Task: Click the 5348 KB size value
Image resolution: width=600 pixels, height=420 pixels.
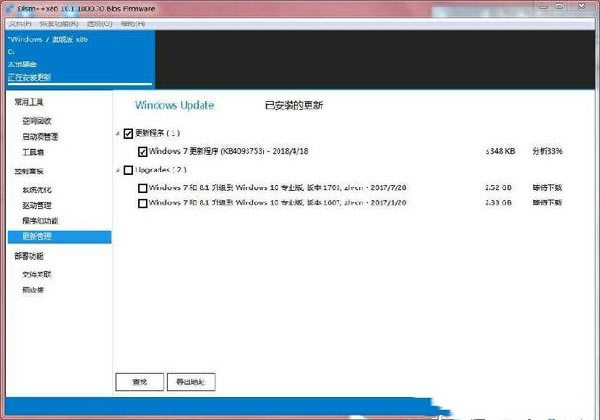Action: click(x=500, y=151)
